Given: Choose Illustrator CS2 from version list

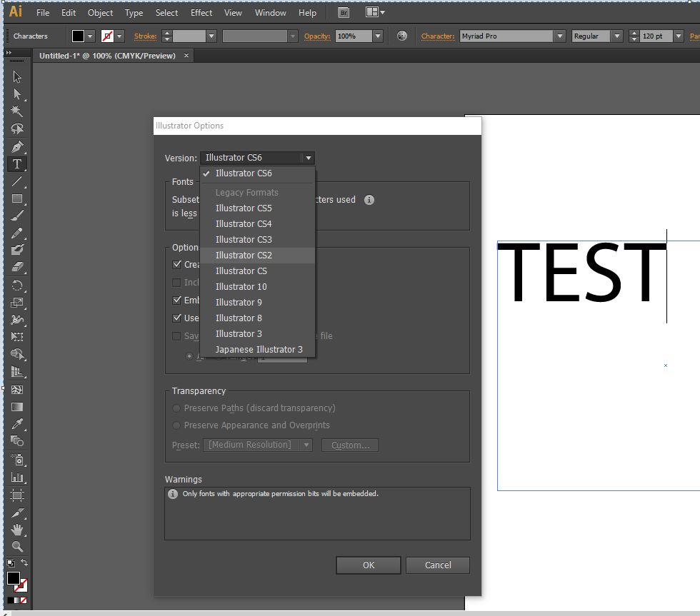Looking at the screenshot, I should (x=258, y=255).
